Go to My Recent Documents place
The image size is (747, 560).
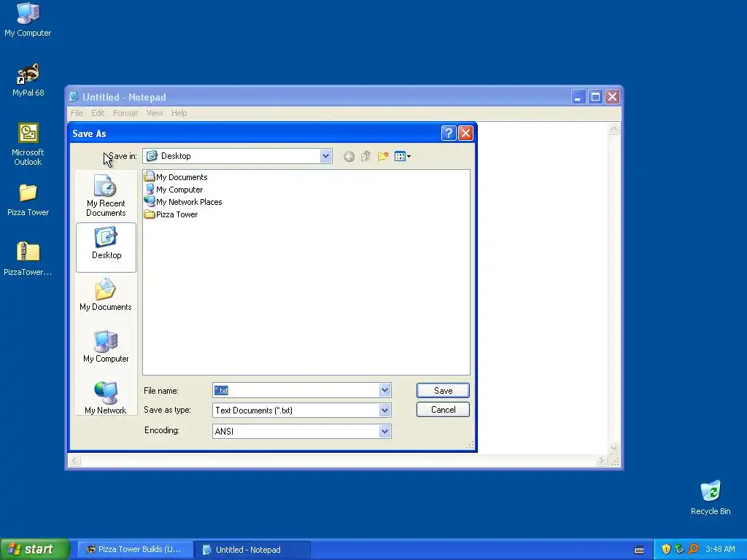(106, 195)
